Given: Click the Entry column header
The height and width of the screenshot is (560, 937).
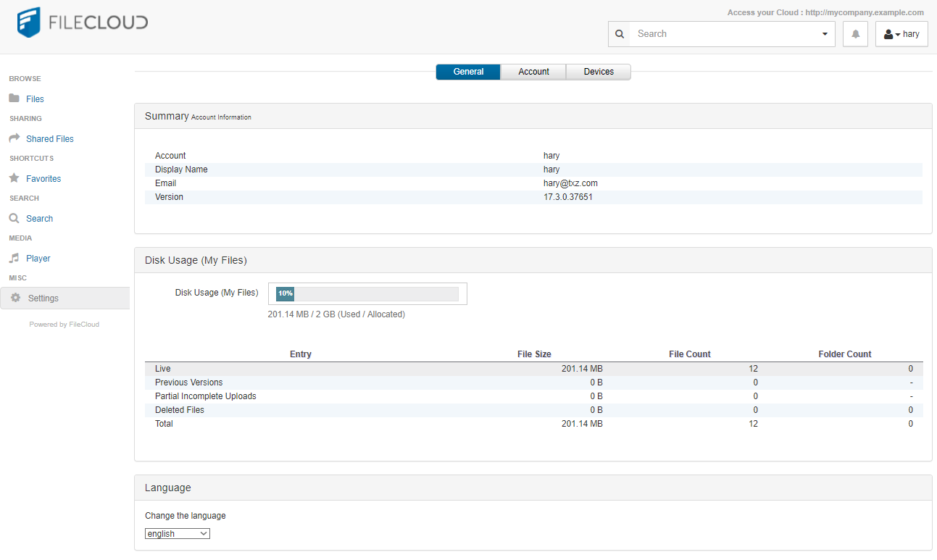Looking at the screenshot, I should tap(301, 354).
